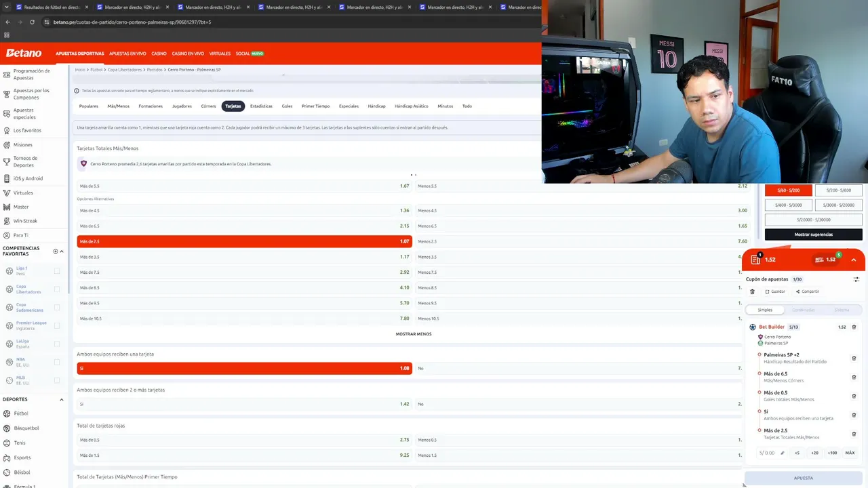Tick Premier League checkbox
This screenshot has height=488, width=868.
pyautogui.click(x=57, y=326)
